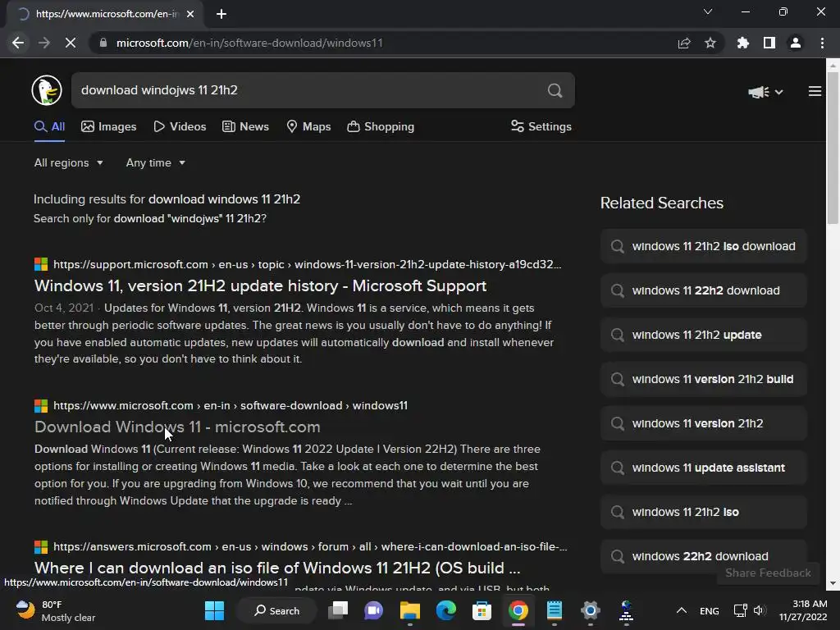Select related search windows 11 version 21h2

click(703, 423)
